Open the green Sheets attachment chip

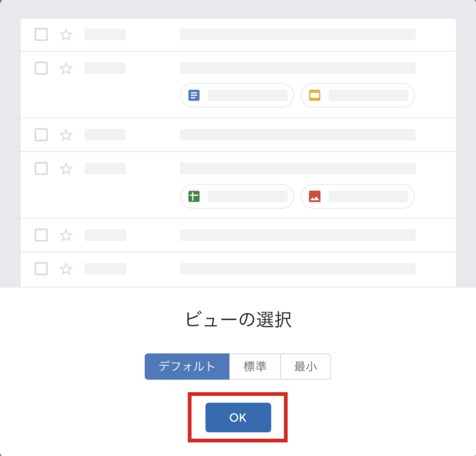pyautogui.click(x=237, y=196)
